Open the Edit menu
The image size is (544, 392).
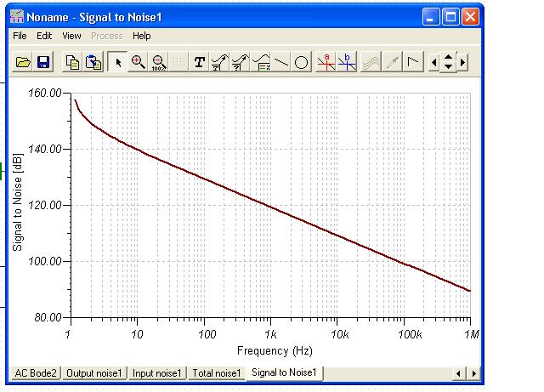tap(44, 36)
